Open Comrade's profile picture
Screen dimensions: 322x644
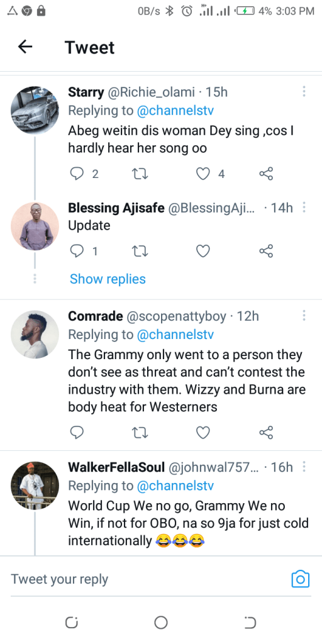35,335
